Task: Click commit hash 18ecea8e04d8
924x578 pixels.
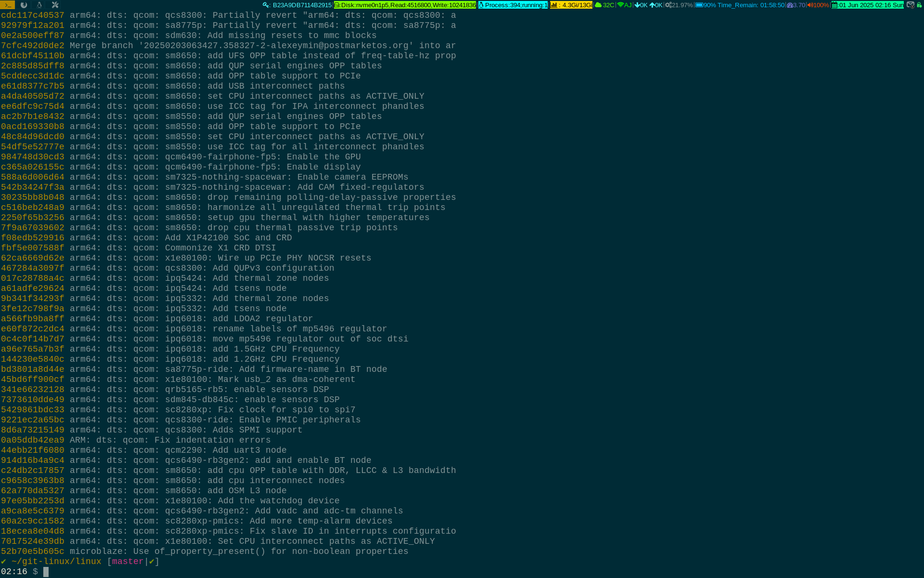Action: tap(32, 531)
